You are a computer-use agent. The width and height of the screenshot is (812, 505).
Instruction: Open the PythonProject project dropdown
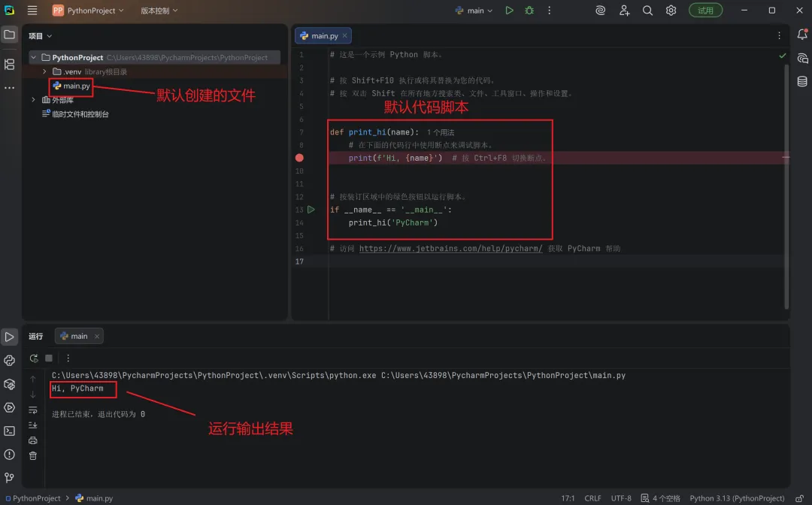(x=88, y=11)
